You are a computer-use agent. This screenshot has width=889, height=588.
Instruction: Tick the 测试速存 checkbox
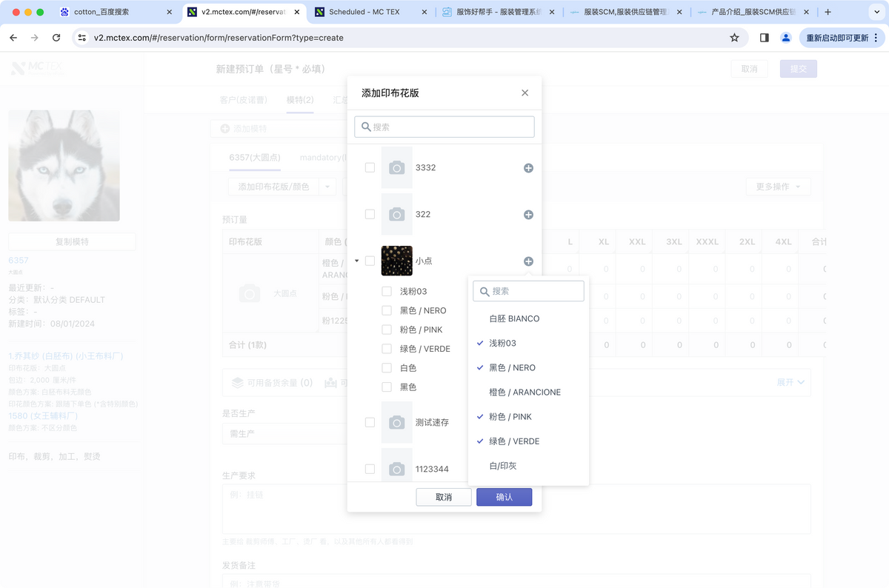[370, 422]
